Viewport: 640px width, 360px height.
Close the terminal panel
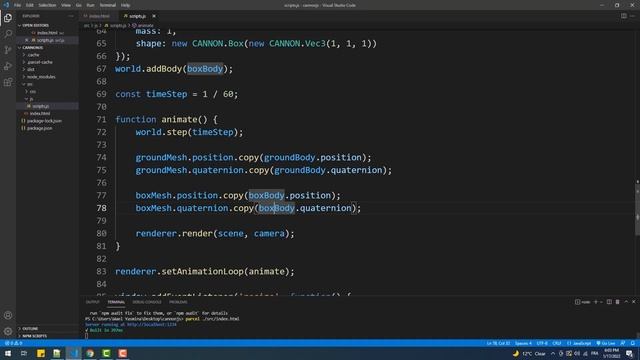pyautogui.click(x=633, y=302)
